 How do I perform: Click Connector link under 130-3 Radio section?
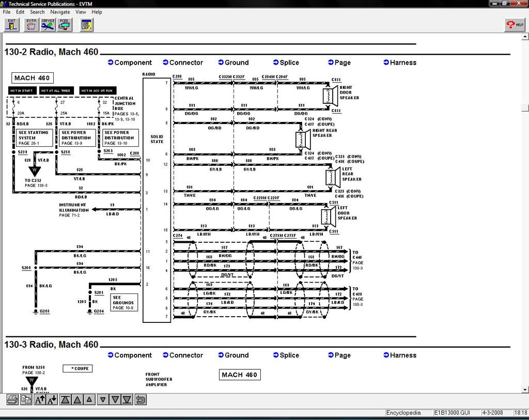183,355
